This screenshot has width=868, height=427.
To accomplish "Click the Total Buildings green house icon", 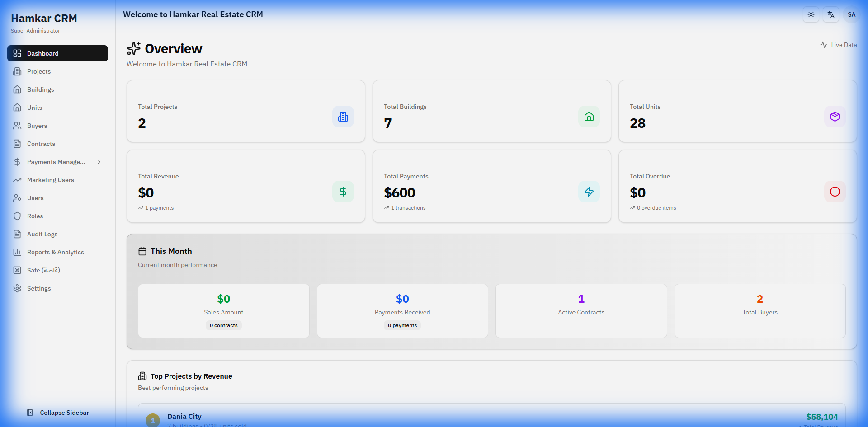I will 589,117.
